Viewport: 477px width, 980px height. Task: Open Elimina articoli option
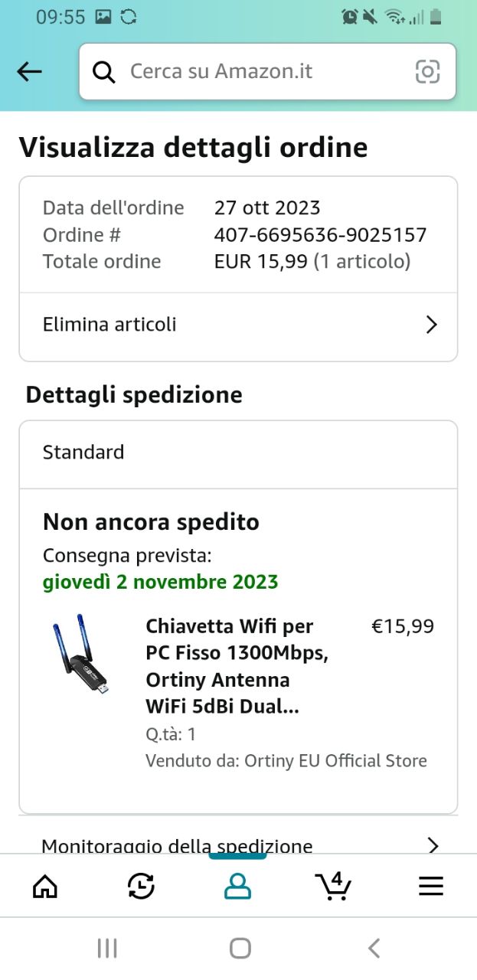pyautogui.click(x=110, y=325)
